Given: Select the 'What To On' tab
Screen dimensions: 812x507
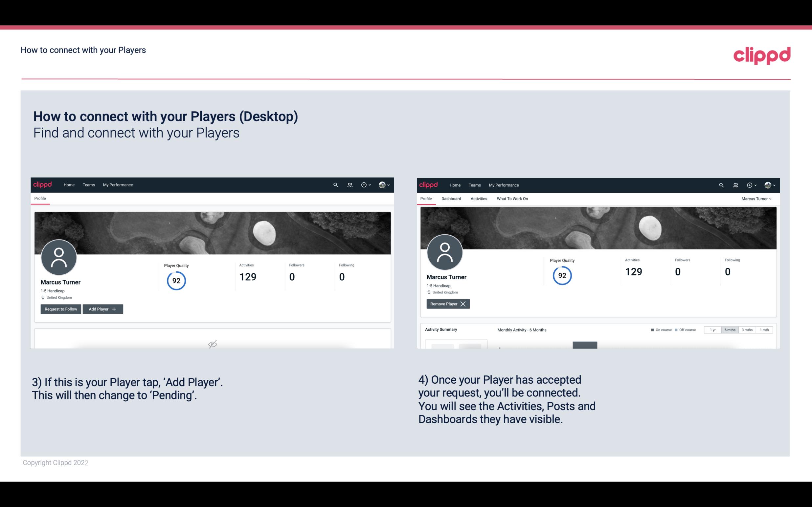Looking at the screenshot, I should pyautogui.click(x=511, y=198).
